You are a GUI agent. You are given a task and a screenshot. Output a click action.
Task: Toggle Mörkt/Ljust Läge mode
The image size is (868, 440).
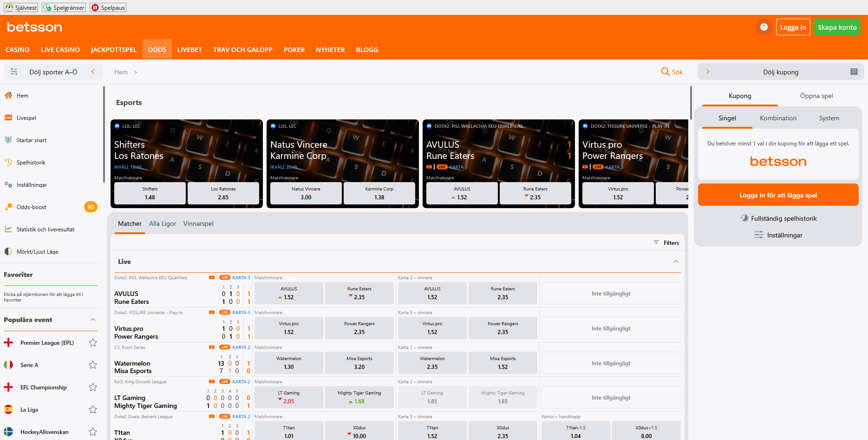(32, 252)
